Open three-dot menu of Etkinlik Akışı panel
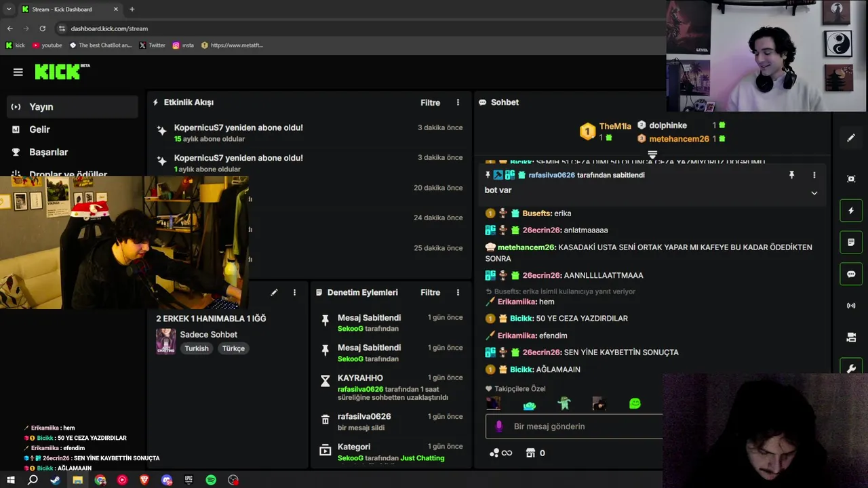Screen dimensions: 868x488 (x=458, y=102)
